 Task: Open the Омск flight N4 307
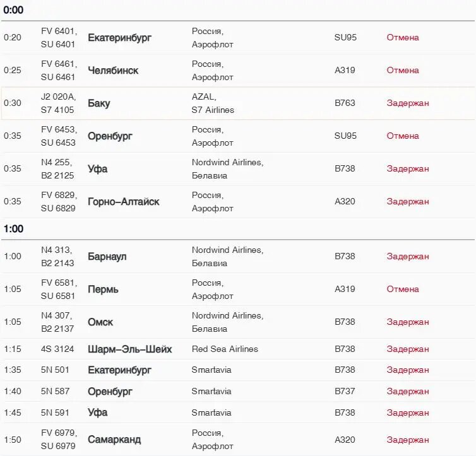tap(238, 322)
